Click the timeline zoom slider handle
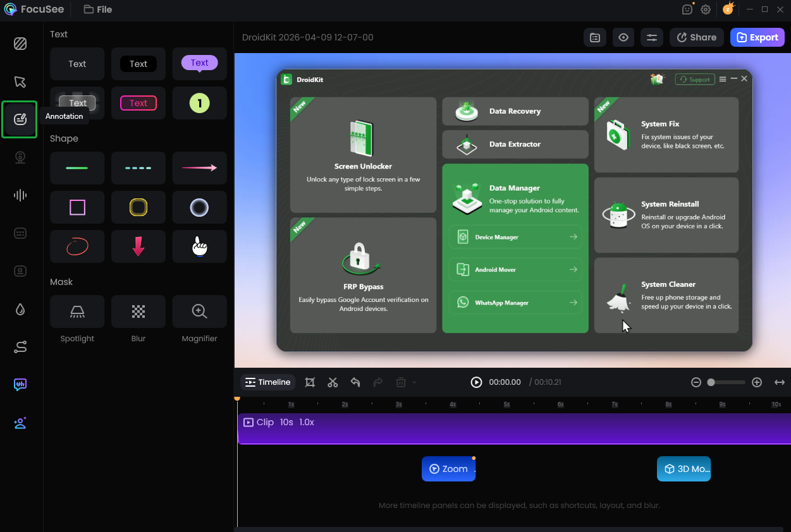Image resolution: width=791 pixels, height=532 pixels. point(711,382)
